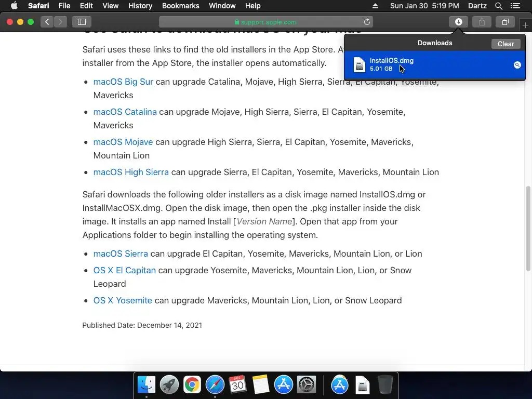Follow the macOS High Sierra link
The width and height of the screenshot is (532, 399).
pyautogui.click(x=131, y=172)
